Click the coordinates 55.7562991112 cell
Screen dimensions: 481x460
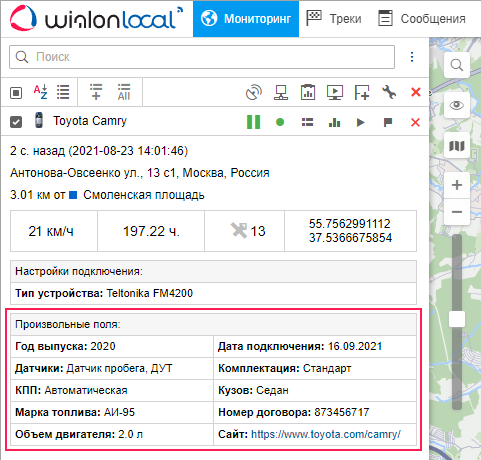[350, 231]
